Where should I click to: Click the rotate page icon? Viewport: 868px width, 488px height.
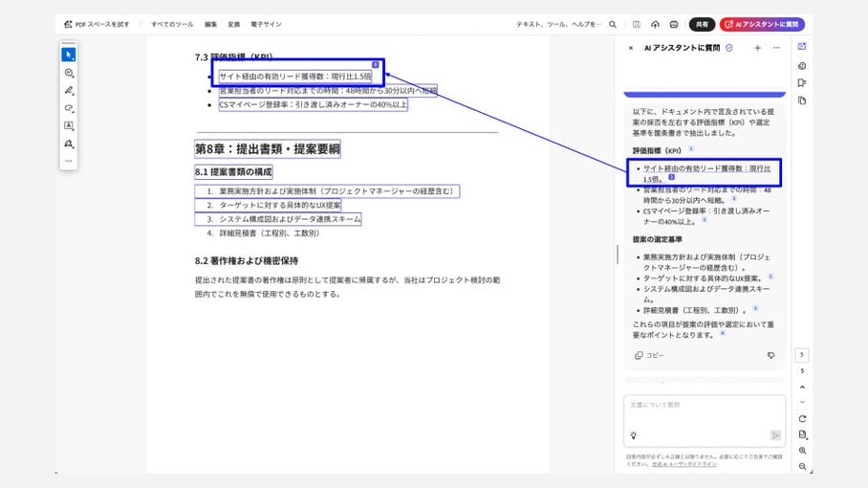click(x=802, y=418)
